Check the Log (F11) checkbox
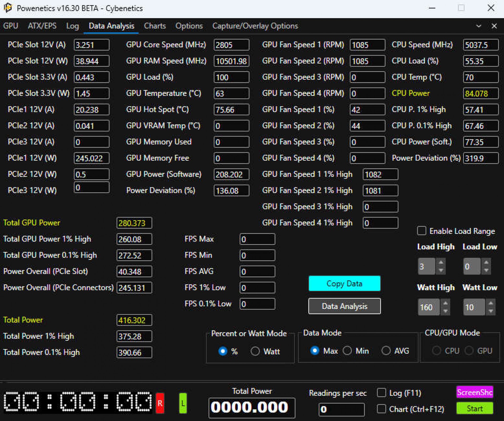Screen dimensions: 504x421 pos(381,393)
